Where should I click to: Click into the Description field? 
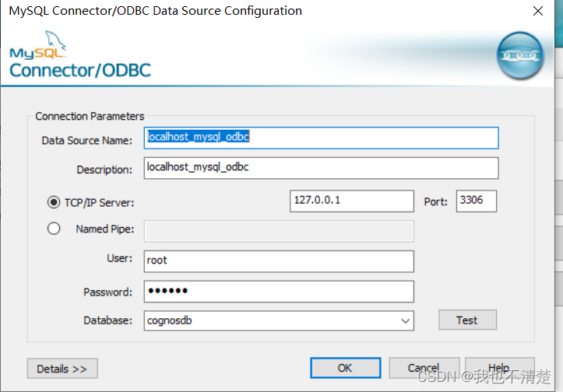click(x=322, y=168)
